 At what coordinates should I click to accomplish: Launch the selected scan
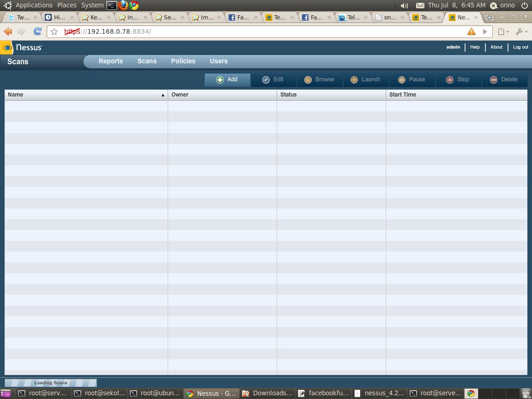tap(366, 80)
